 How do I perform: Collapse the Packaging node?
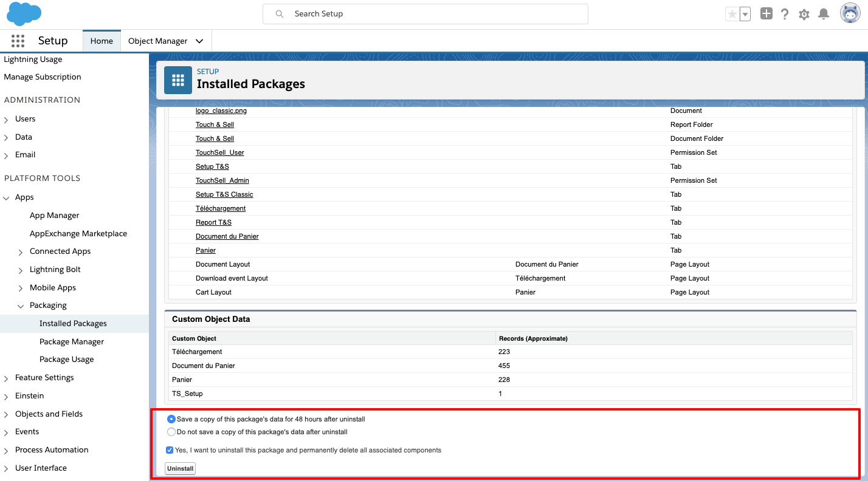click(21, 306)
